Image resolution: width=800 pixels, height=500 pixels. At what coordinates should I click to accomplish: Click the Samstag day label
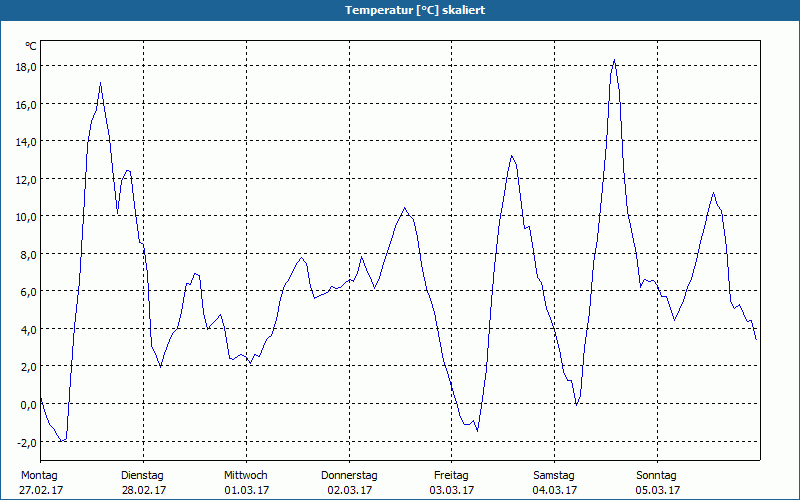pyautogui.click(x=554, y=476)
